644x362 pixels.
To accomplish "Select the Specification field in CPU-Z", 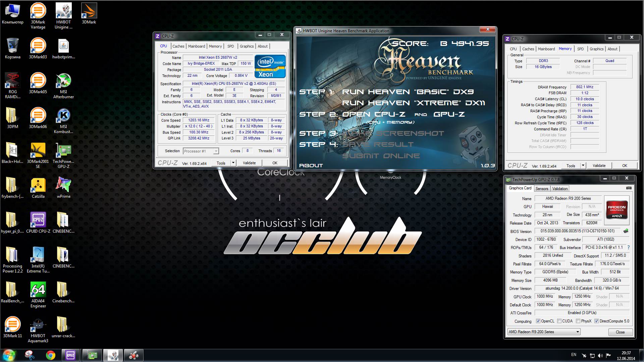I will (234, 84).
